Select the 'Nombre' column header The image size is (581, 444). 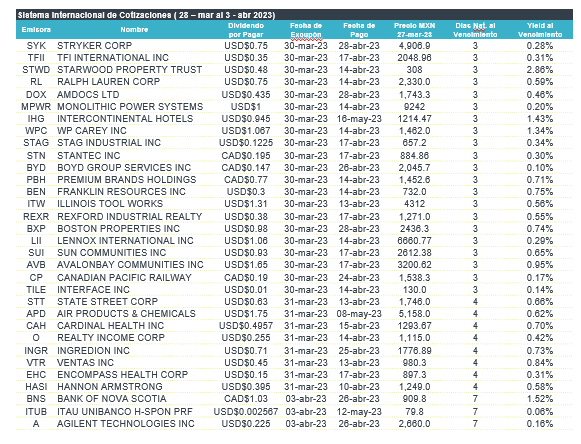(x=134, y=30)
